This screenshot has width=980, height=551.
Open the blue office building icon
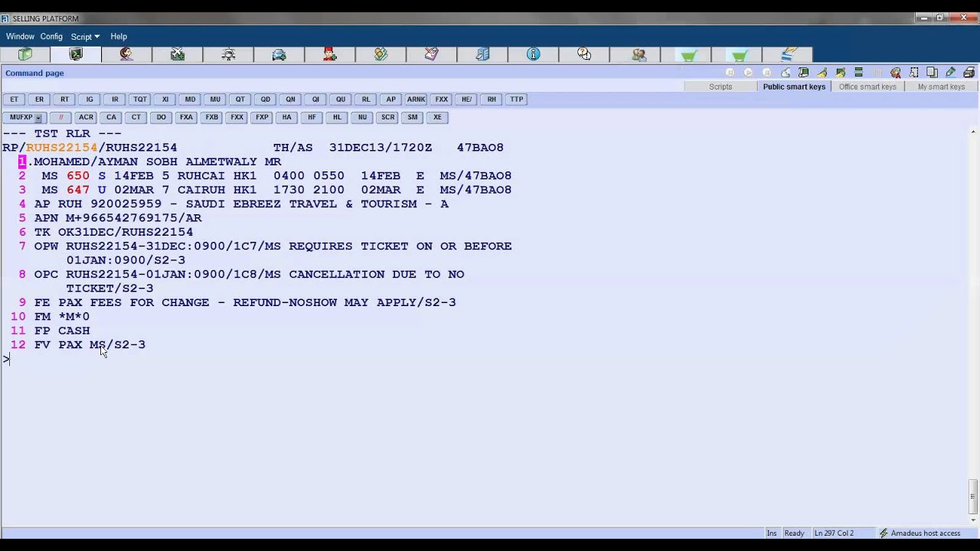(x=482, y=54)
